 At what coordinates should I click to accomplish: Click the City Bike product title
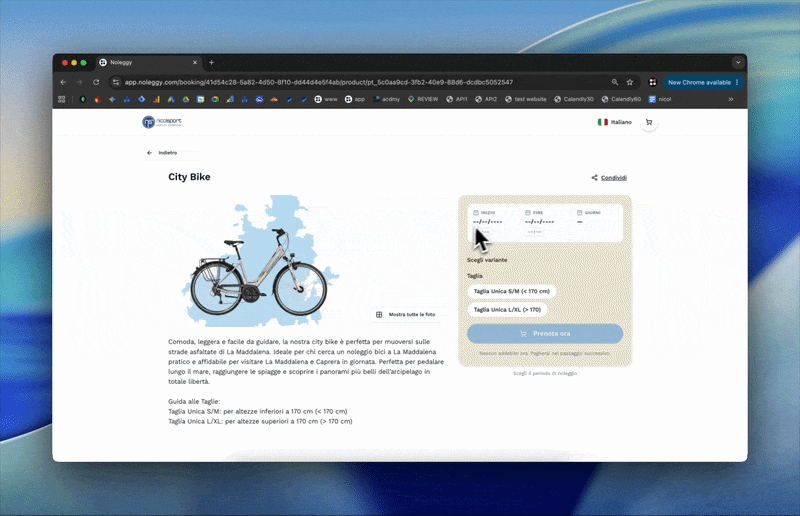[x=189, y=177]
